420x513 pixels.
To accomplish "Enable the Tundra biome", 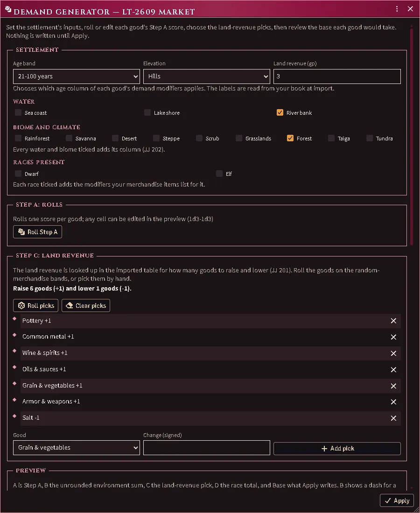I will (x=370, y=138).
